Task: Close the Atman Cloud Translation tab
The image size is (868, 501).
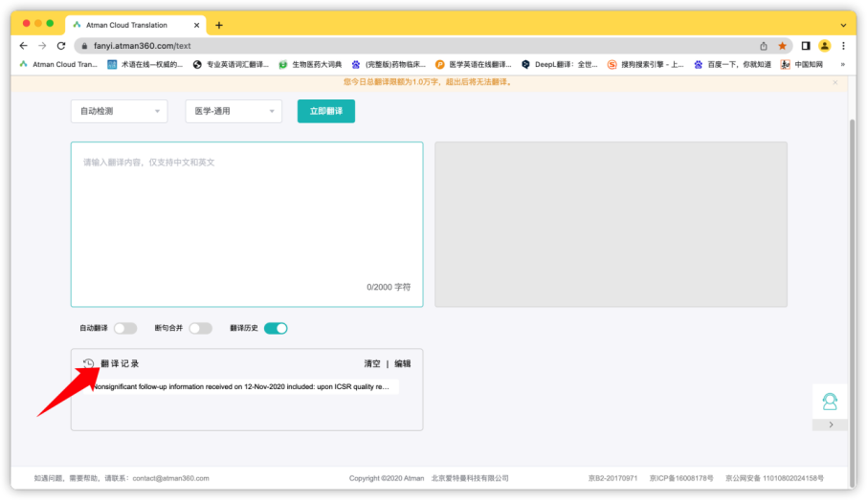Action: coord(196,25)
